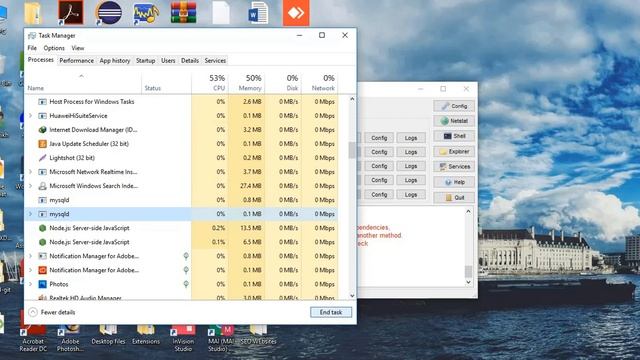This screenshot has height=360, width=640.
Task: Open Adobe Photoshop desktop shortcut
Action: pyautogui.click(x=70, y=338)
